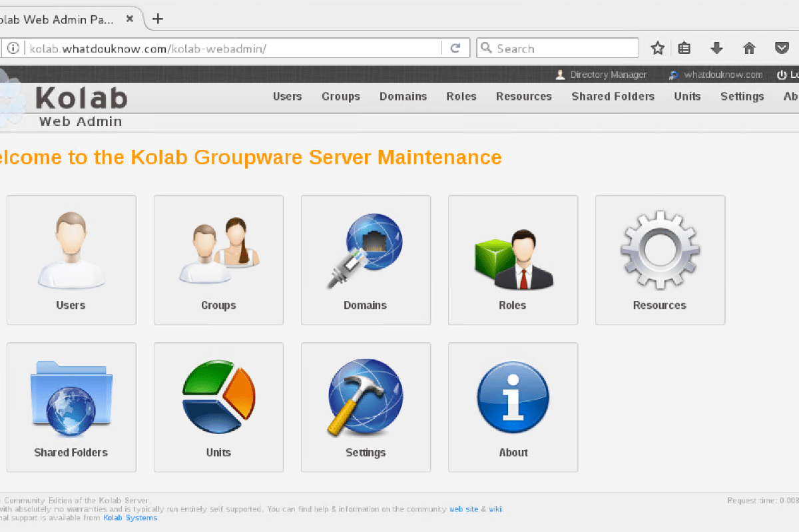Open the Settings hammer globe icon
Viewport: 799px width, 532px height.
[366, 398]
